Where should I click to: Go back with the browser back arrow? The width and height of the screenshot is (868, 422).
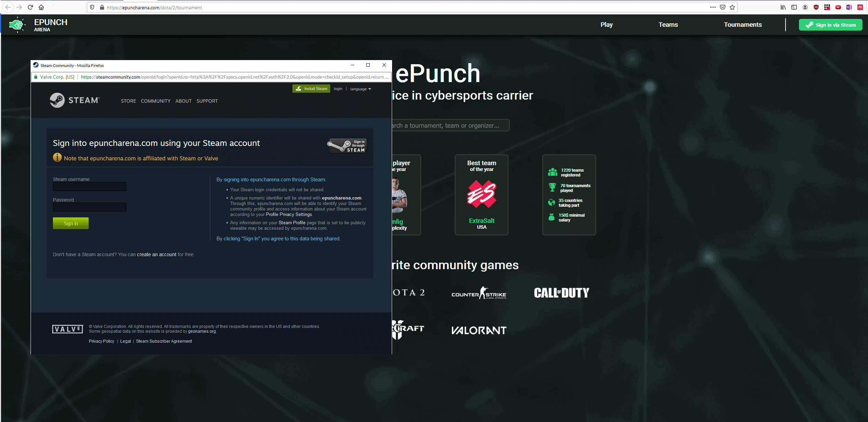[x=8, y=7]
